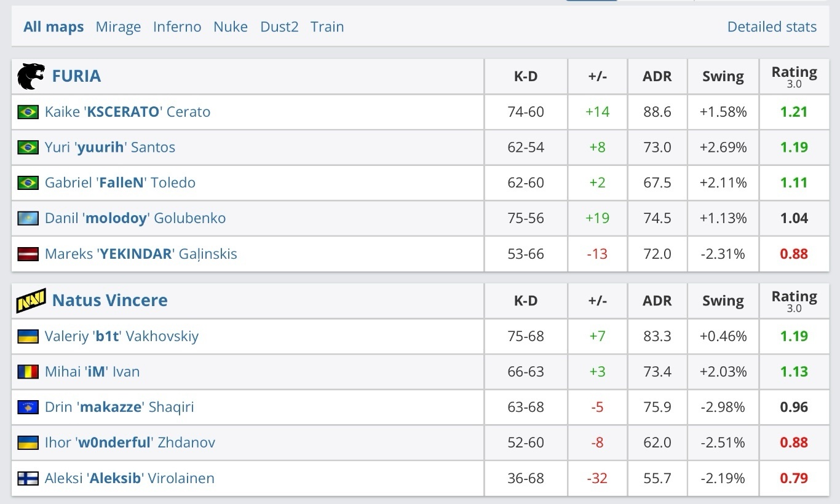Image resolution: width=840 pixels, height=504 pixels.
Task: Click Brazil flag next to KSCERATO
Action: [x=28, y=112]
